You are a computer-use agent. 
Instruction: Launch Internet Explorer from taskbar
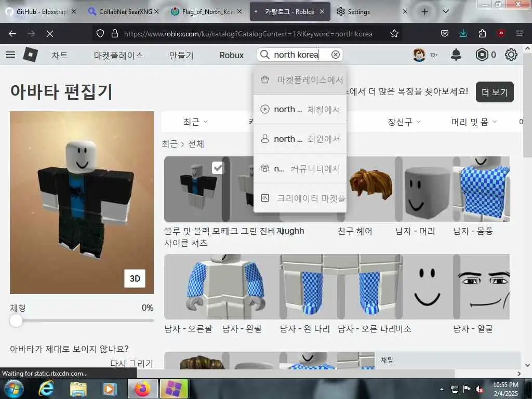46,389
